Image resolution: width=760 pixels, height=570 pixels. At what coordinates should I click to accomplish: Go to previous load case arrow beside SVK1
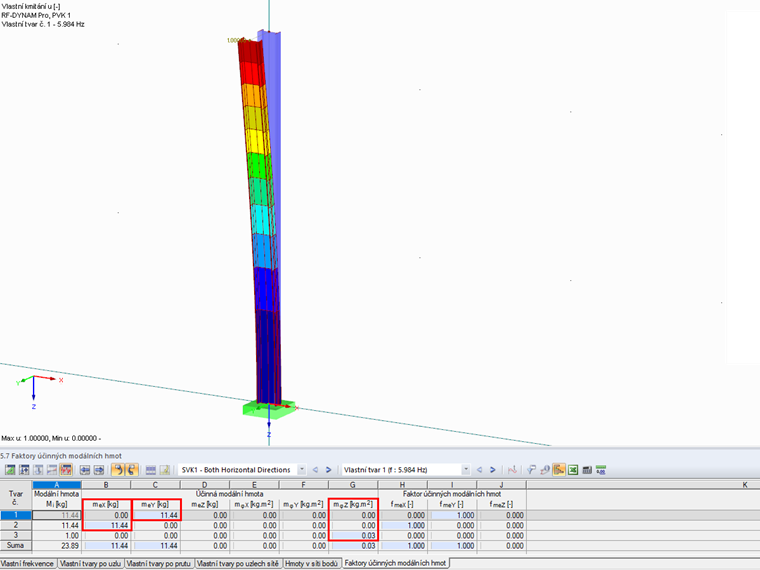point(316,470)
